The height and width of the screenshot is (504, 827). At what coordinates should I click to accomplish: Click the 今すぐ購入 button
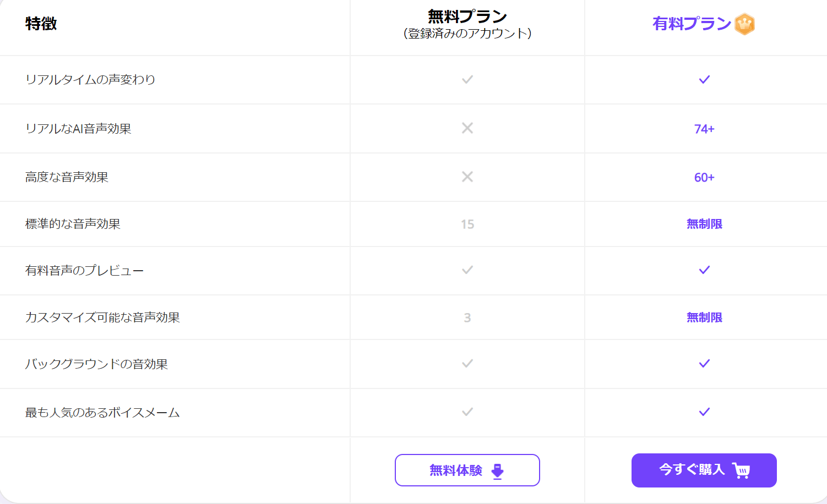[x=704, y=470]
